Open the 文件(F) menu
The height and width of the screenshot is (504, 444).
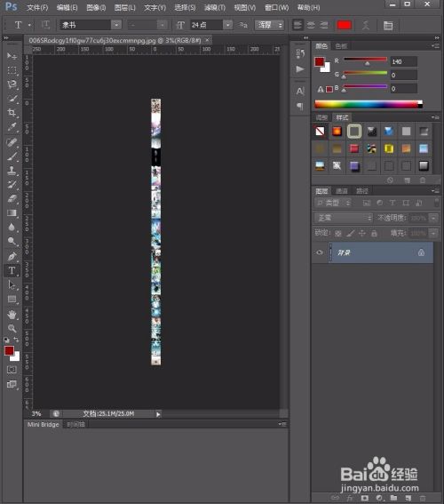37,7
